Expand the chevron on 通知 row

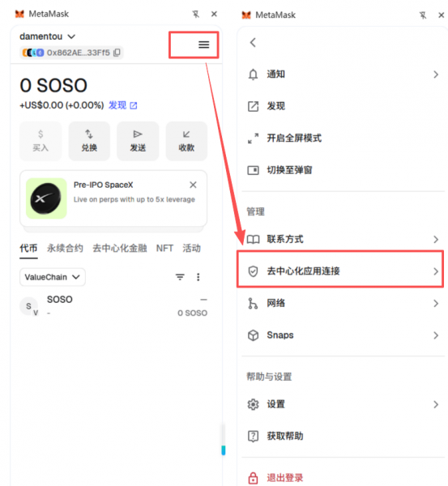[x=436, y=75]
